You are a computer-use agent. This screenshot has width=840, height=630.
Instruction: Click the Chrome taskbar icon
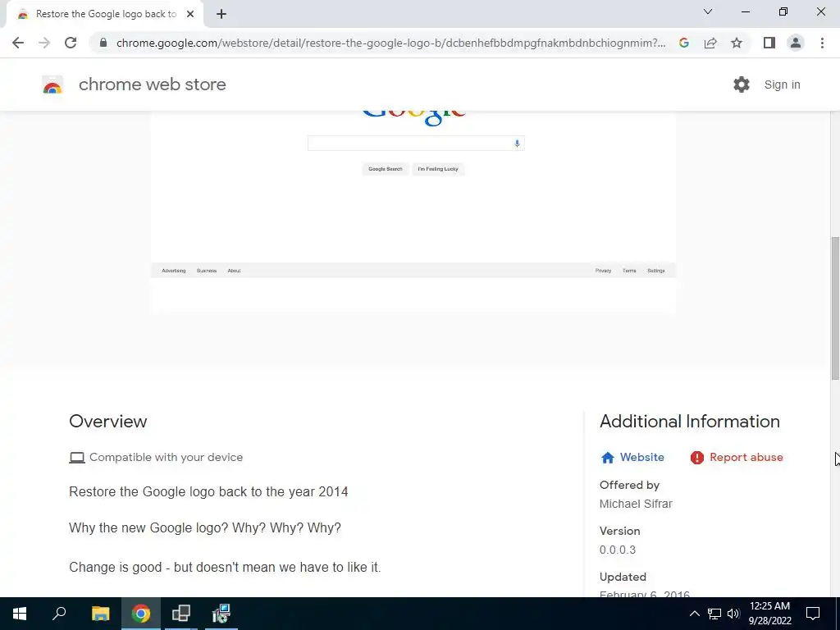pyautogui.click(x=141, y=614)
